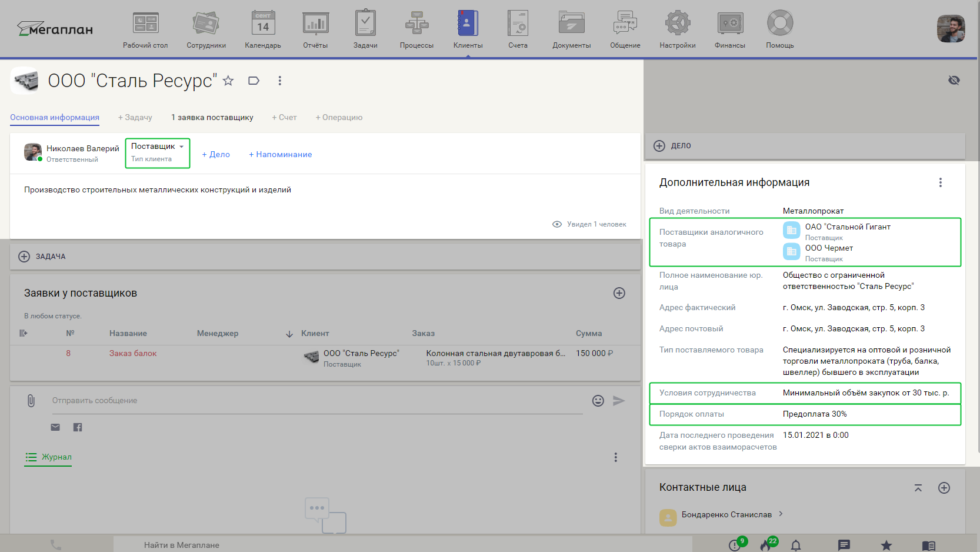
Task: Open responsible Николаев Валерий profile
Action: (x=83, y=148)
